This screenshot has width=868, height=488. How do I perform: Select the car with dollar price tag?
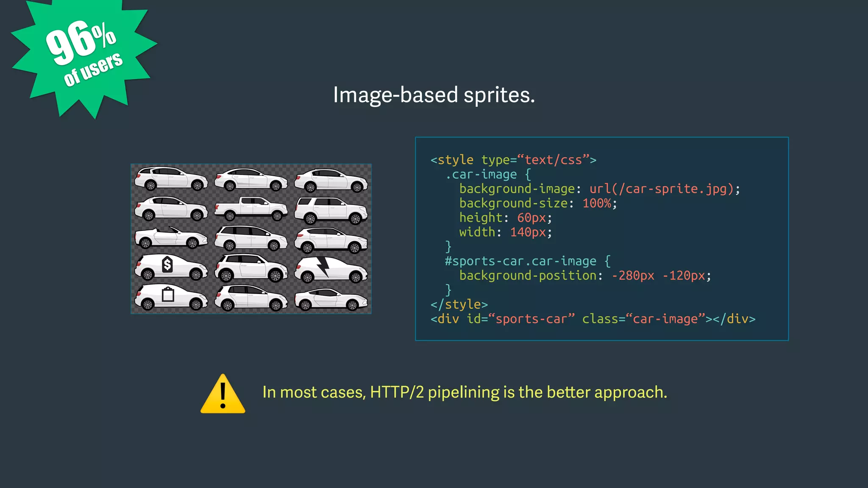tap(171, 268)
